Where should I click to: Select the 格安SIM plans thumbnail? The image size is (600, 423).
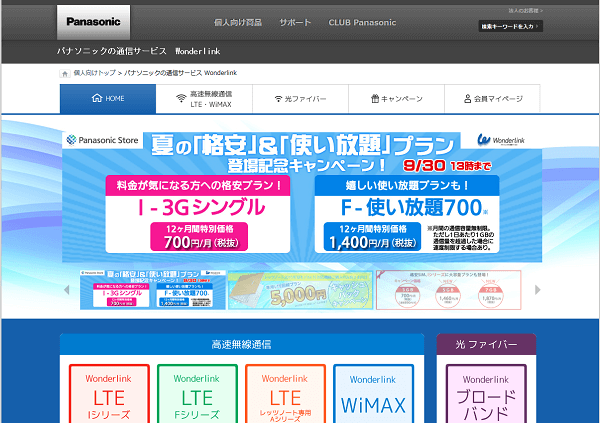click(x=448, y=290)
